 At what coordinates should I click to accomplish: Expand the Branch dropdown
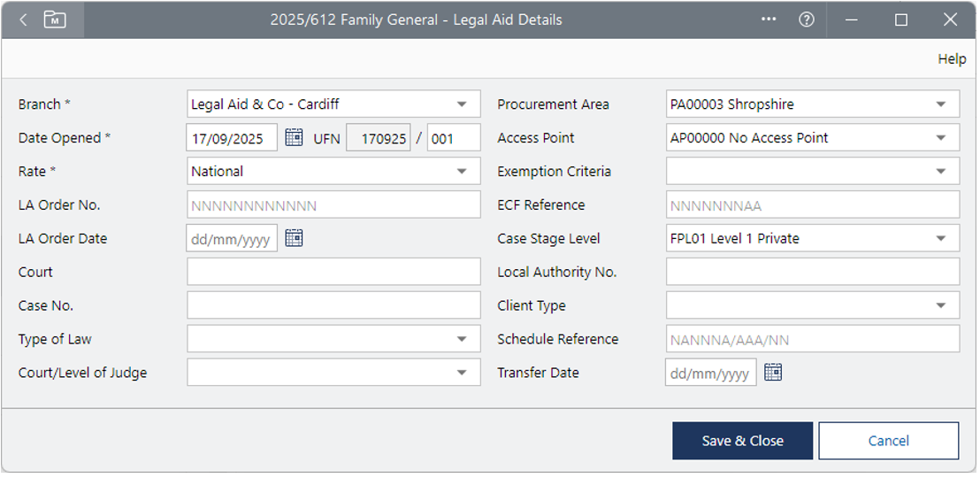(x=462, y=104)
